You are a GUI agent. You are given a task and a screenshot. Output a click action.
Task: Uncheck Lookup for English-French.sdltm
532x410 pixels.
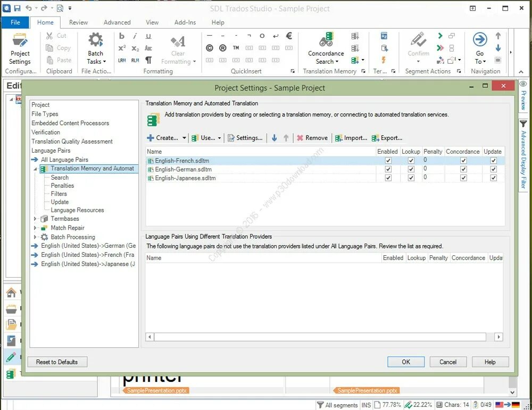point(411,161)
